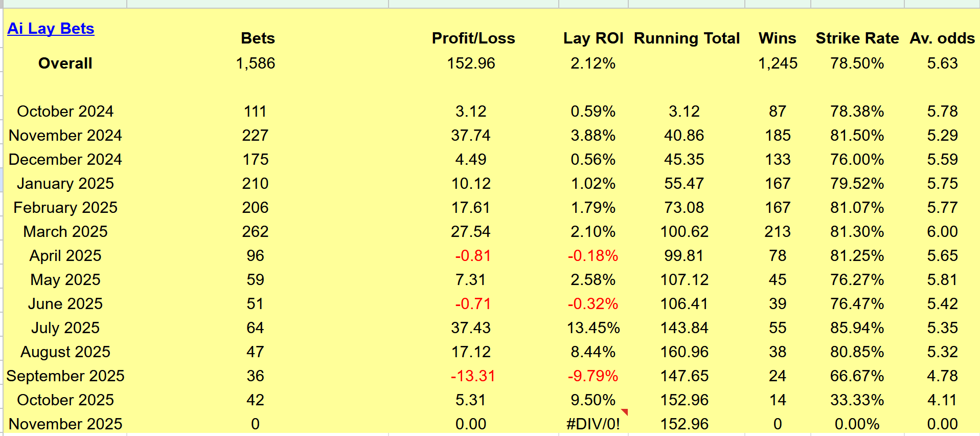Click the March 2025 row label
980x436 pixels.
65,232
